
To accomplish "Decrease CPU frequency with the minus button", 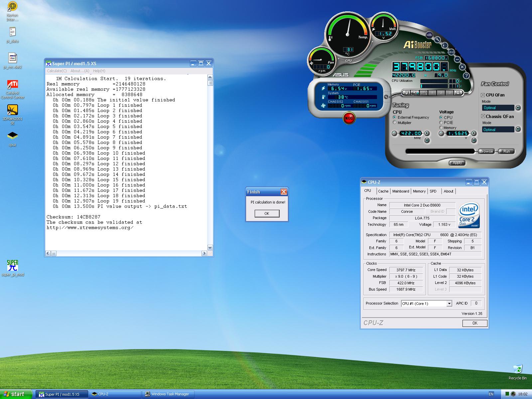I will [x=394, y=133].
